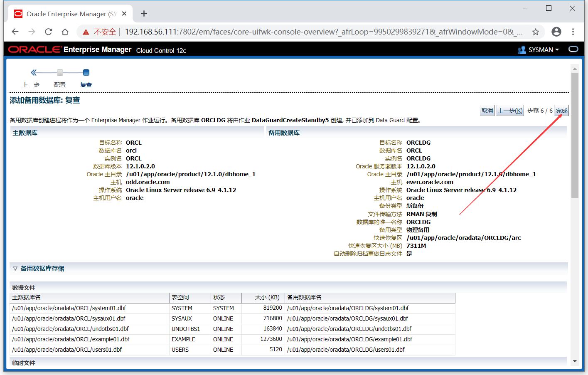The height and width of the screenshot is (375, 588).
Task: Click the double-arrow previous steps icon
Action: pos(34,72)
